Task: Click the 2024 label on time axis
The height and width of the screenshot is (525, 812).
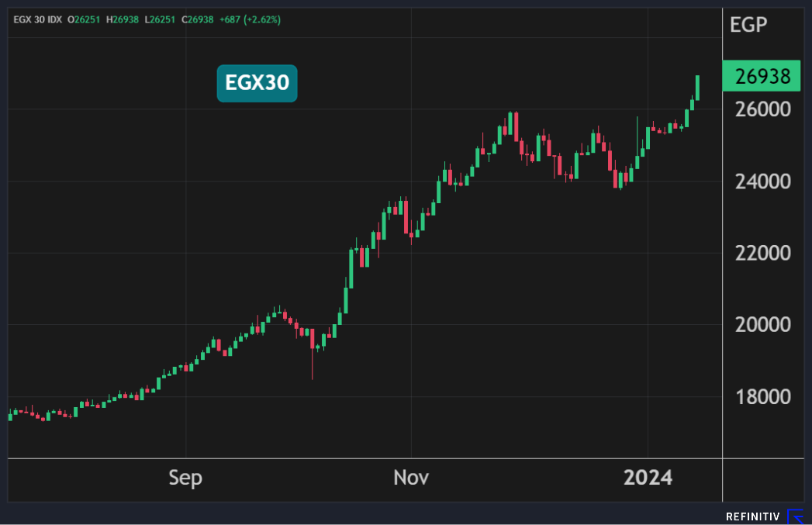Action: click(648, 478)
